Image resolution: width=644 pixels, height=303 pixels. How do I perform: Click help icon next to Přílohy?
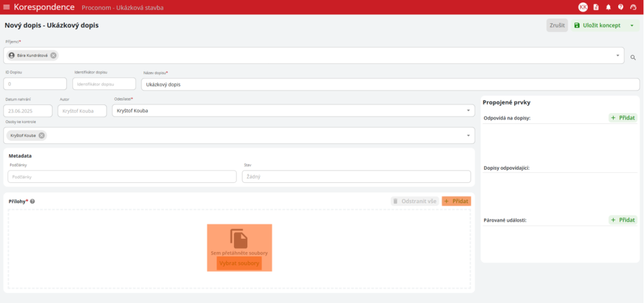tap(32, 202)
